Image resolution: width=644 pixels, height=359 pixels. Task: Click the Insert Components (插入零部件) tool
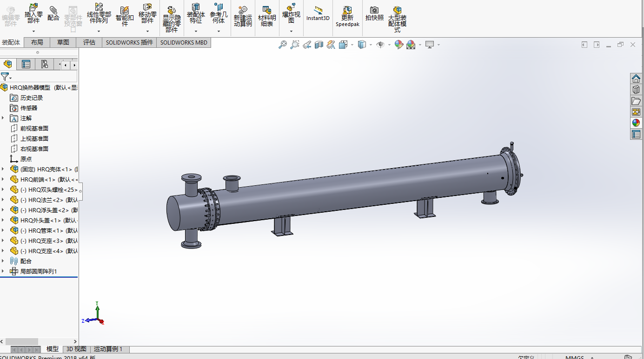pyautogui.click(x=33, y=13)
